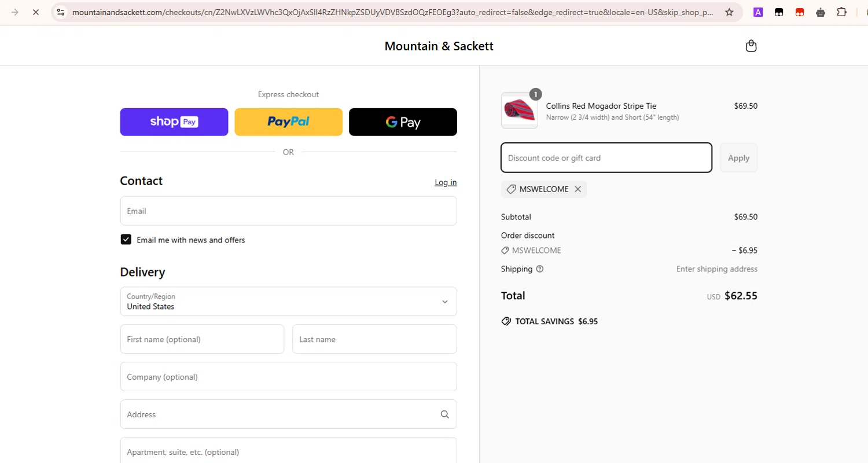Screen dimensions: 868x463
Task: Click the − $6.95 discount amount
Action: 744,251
